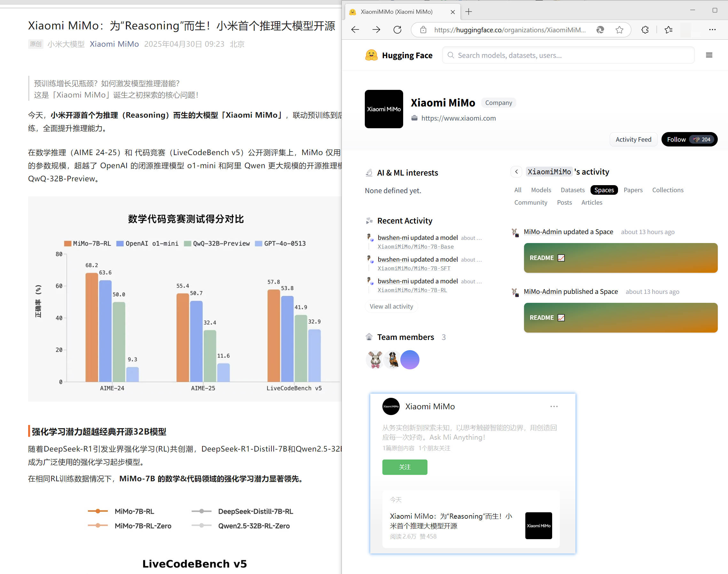Viewport: 728px width, 574px height.
Task: Select the Papers activity filter
Action: [633, 190]
